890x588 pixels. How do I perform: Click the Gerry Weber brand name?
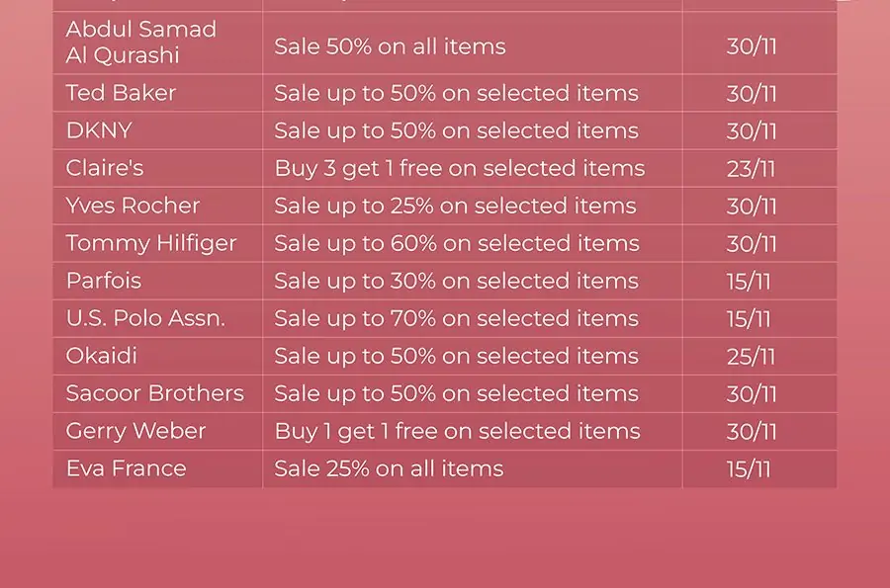pyautogui.click(x=135, y=432)
